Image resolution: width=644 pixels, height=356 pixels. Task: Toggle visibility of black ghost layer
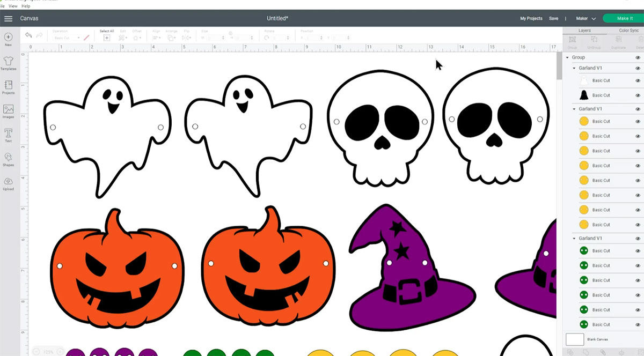point(638,95)
